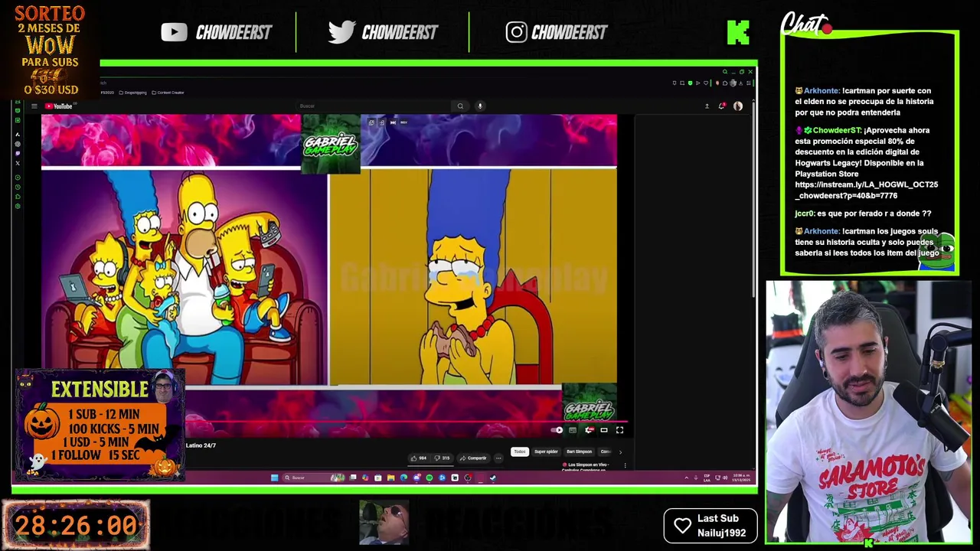The width and height of the screenshot is (980, 551).
Task: Open YouTube notifications bell
Action: tap(721, 106)
